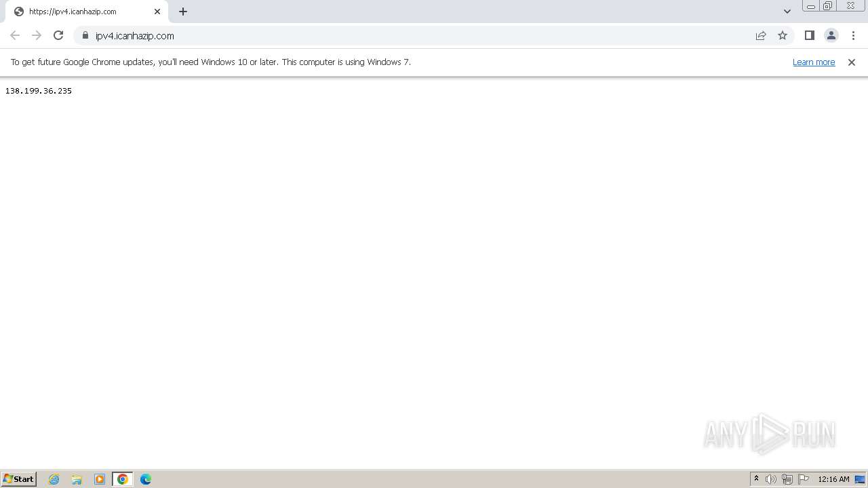Viewport: 868px width, 488px height.
Task: Close the ipv4.icanhazip.com tab
Action: pyautogui.click(x=157, y=12)
